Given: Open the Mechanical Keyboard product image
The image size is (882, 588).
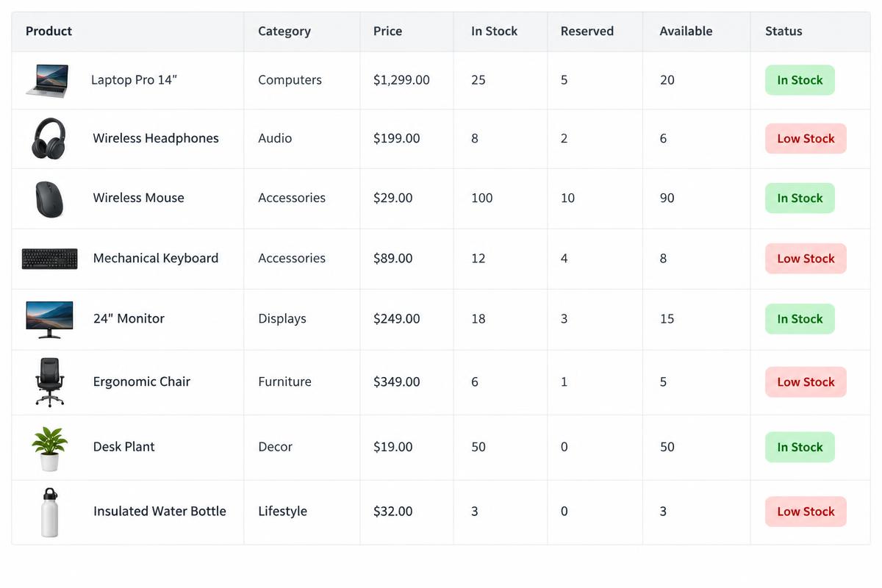Looking at the screenshot, I should click(50, 259).
